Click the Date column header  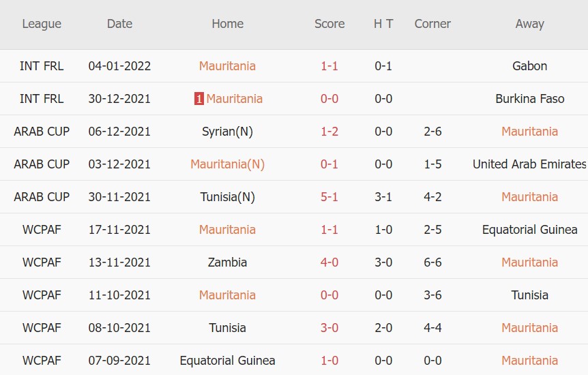[119, 24]
